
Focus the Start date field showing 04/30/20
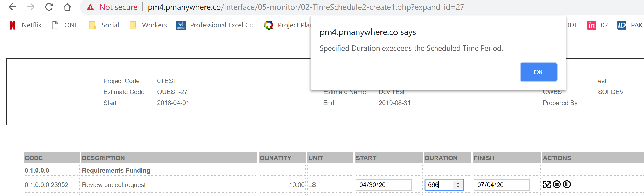383,185
